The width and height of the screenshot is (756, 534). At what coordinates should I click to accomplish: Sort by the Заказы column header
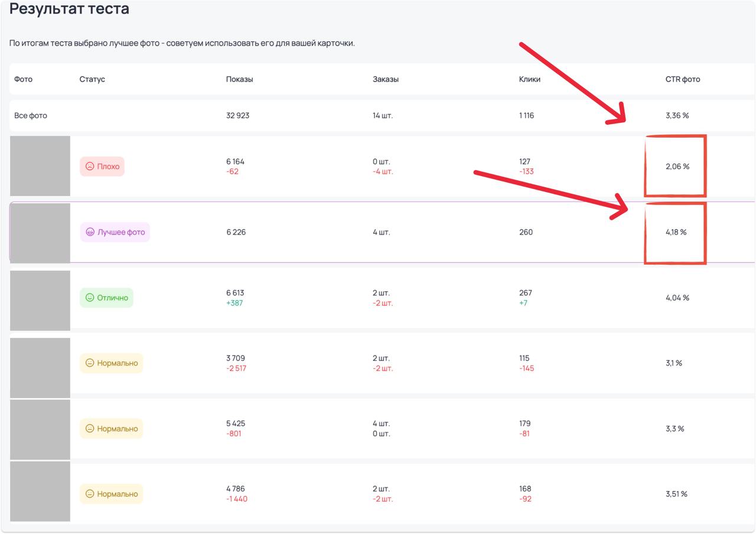[x=386, y=79]
